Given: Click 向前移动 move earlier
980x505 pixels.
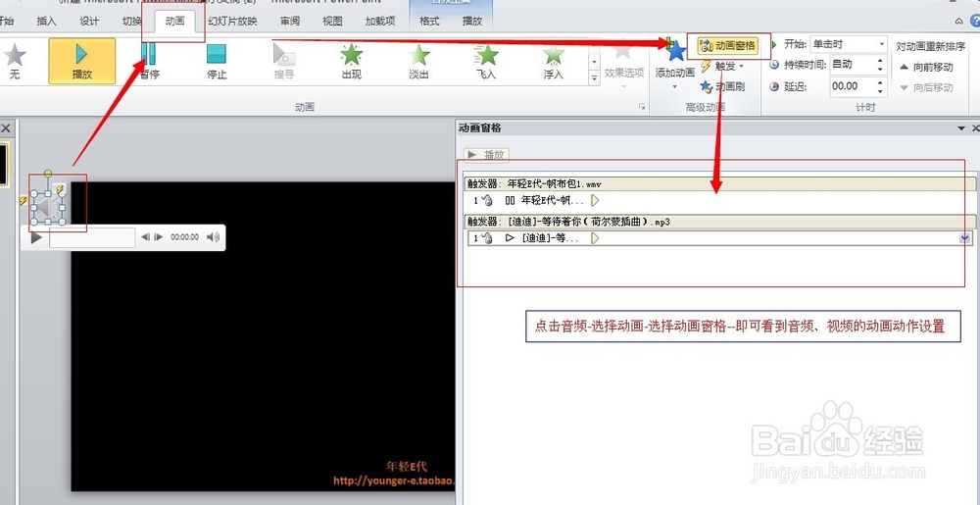Looking at the screenshot, I should point(926,67).
